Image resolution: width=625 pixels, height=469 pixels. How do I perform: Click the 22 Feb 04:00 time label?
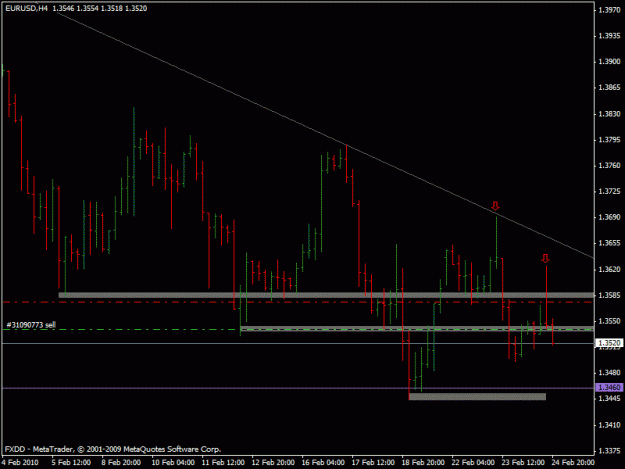click(x=473, y=462)
